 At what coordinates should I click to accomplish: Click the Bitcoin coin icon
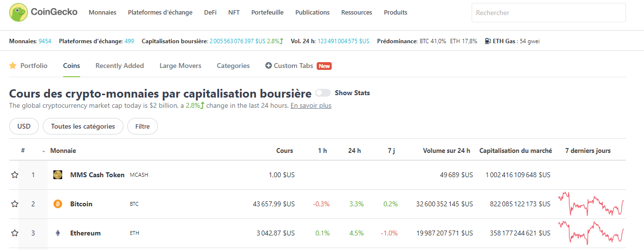(x=58, y=204)
